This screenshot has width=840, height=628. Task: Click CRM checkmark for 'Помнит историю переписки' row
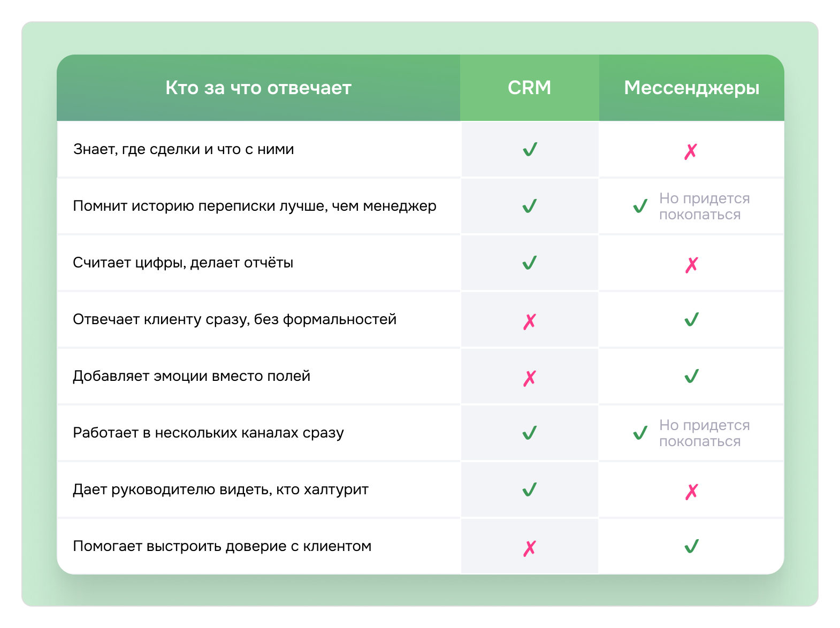point(530,206)
